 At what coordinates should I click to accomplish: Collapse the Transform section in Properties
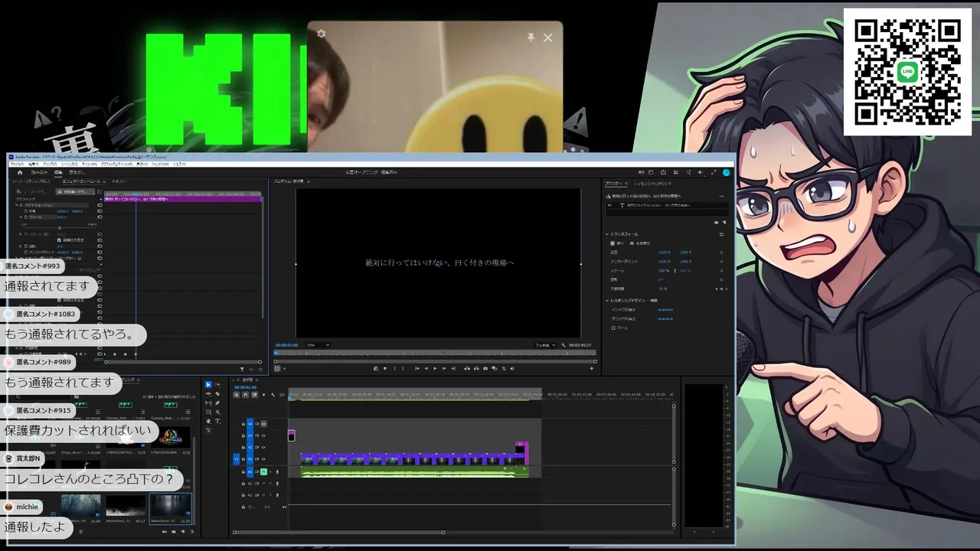click(x=607, y=234)
